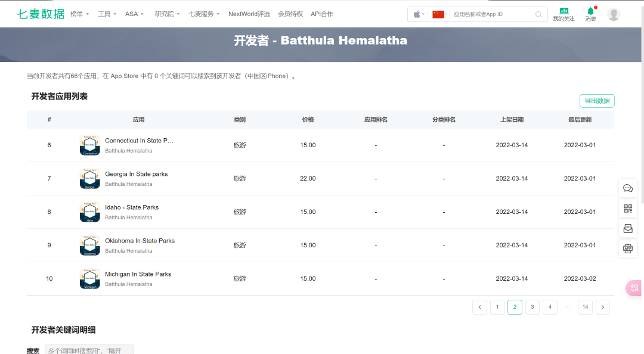Open Oklahoma In State Parks app icon
Viewport: 644px width, 354px height.
coord(90,245)
